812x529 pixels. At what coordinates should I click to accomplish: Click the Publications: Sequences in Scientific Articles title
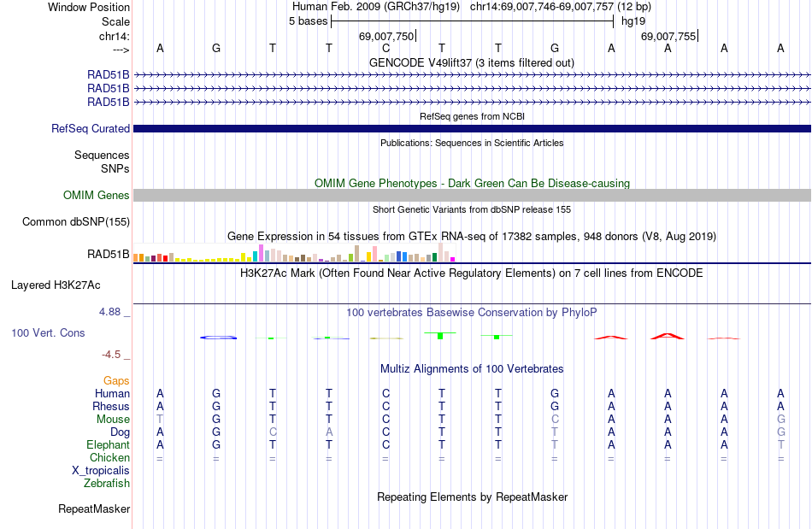(x=472, y=143)
